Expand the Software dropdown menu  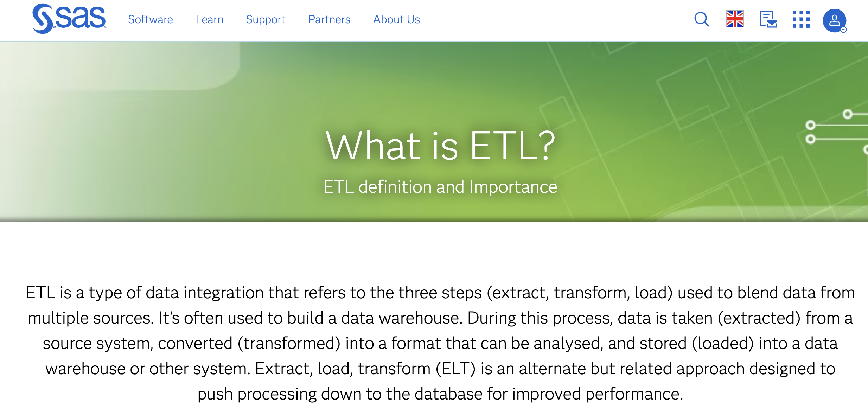[x=150, y=19]
